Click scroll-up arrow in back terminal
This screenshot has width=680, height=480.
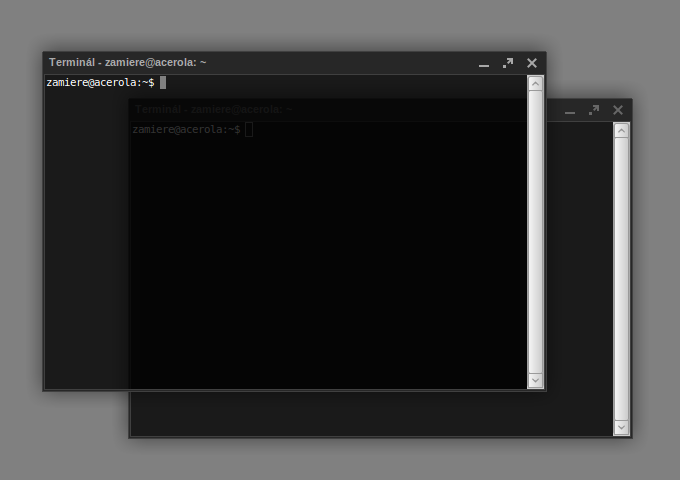621,130
